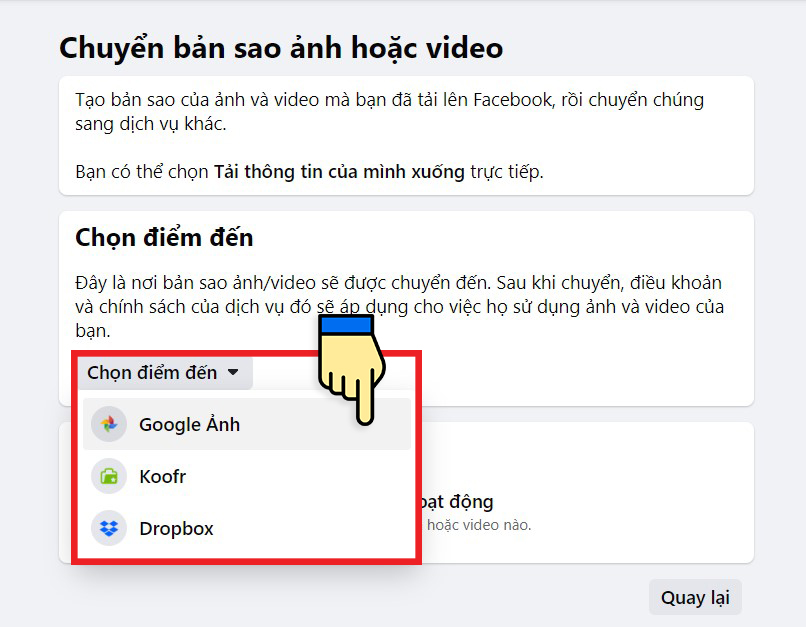Click the green Koofr icon
The image size is (806, 627).
[x=109, y=476]
